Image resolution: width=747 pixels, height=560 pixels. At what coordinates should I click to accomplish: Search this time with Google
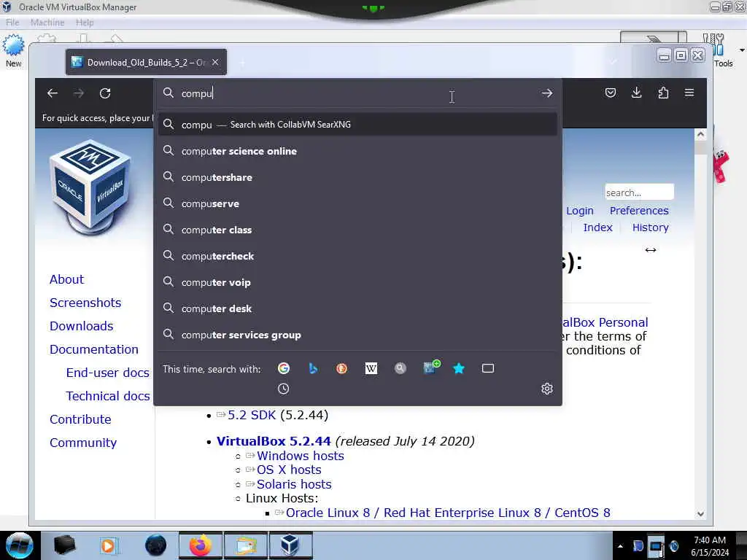click(x=284, y=368)
